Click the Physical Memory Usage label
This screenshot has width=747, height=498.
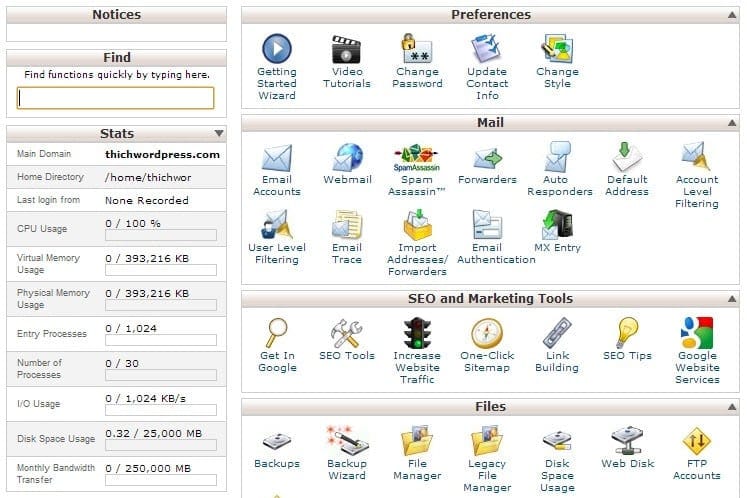(x=53, y=299)
